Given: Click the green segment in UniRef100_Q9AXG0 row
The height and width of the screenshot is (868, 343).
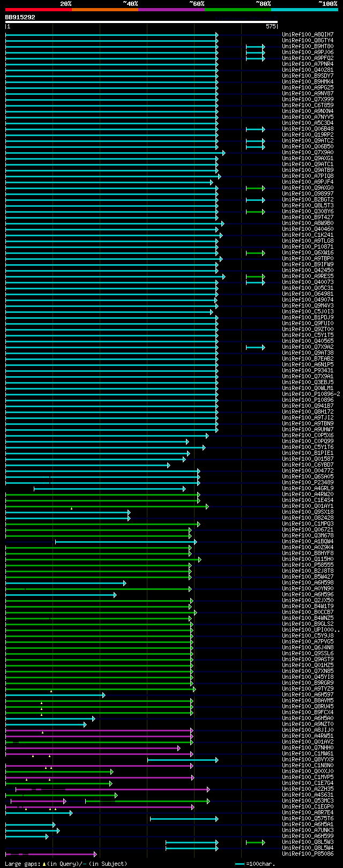Looking at the screenshot, I should 256,188.
